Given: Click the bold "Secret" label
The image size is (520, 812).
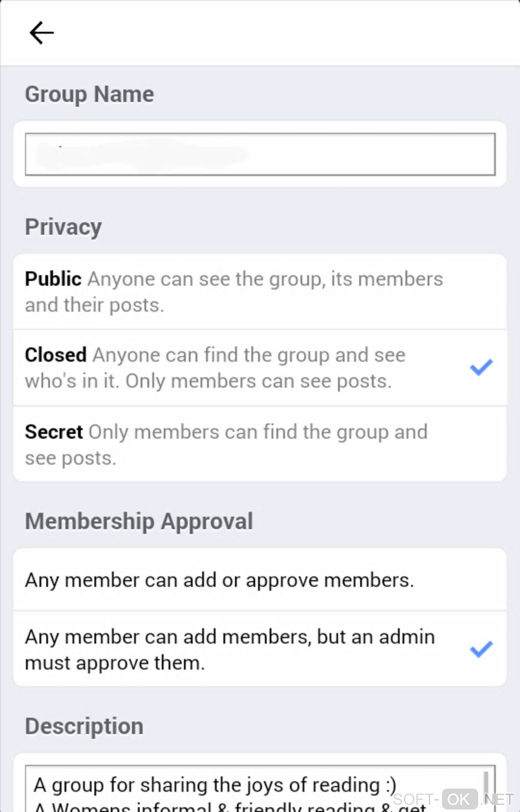Looking at the screenshot, I should [x=54, y=432].
